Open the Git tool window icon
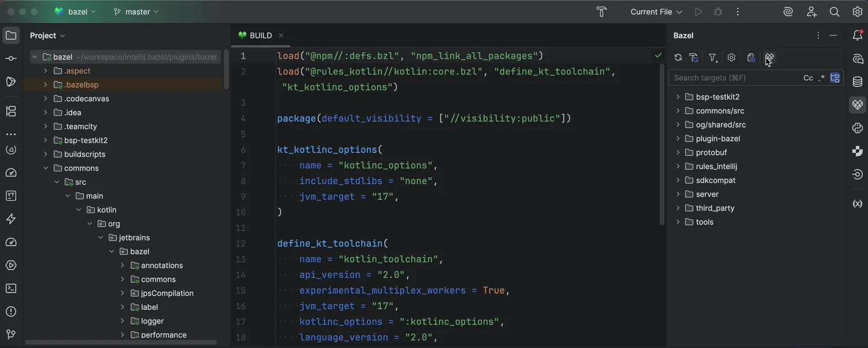 (11, 335)
